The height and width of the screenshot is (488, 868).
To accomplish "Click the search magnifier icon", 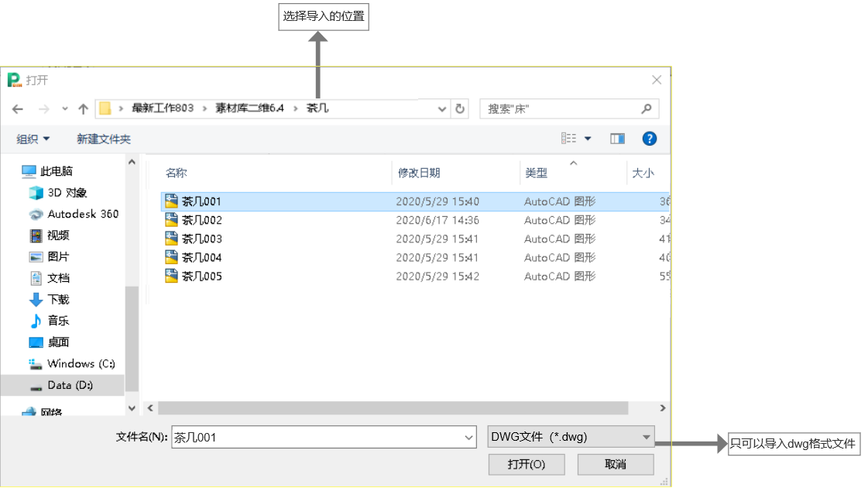I will tap(646, 108).
